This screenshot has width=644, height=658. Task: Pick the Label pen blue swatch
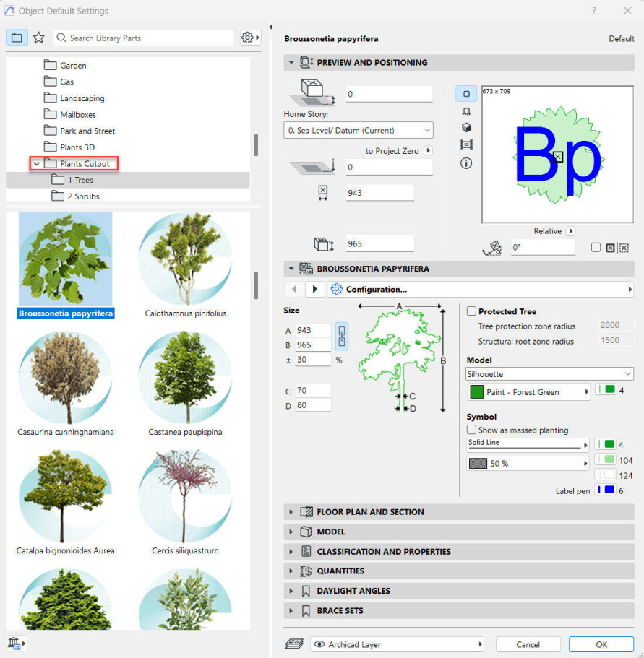coord(604,490)
